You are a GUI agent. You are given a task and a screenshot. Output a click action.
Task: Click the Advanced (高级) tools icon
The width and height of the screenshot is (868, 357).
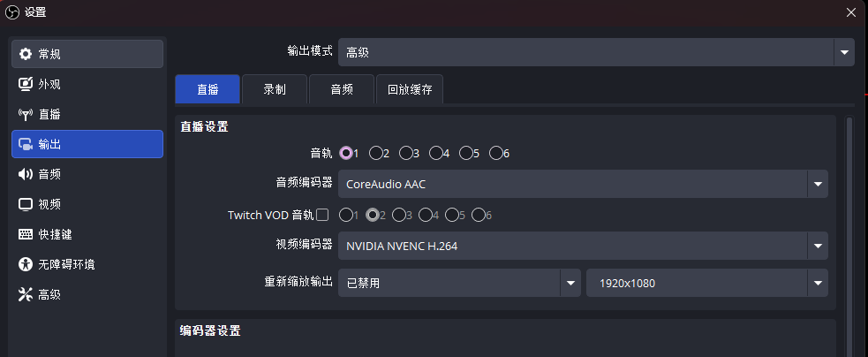coord(26,294)
